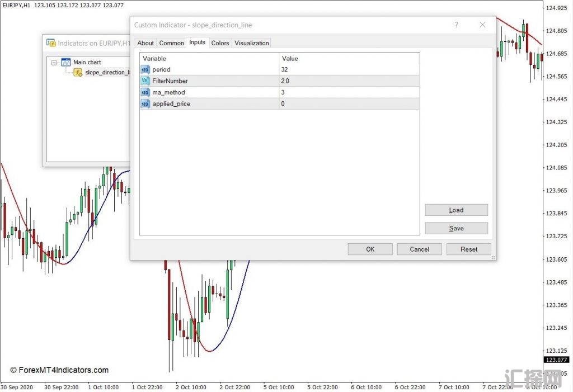The image size is (573, 392).
Task: Go to the Visualization tab
Action: click(x=251, y=43)
